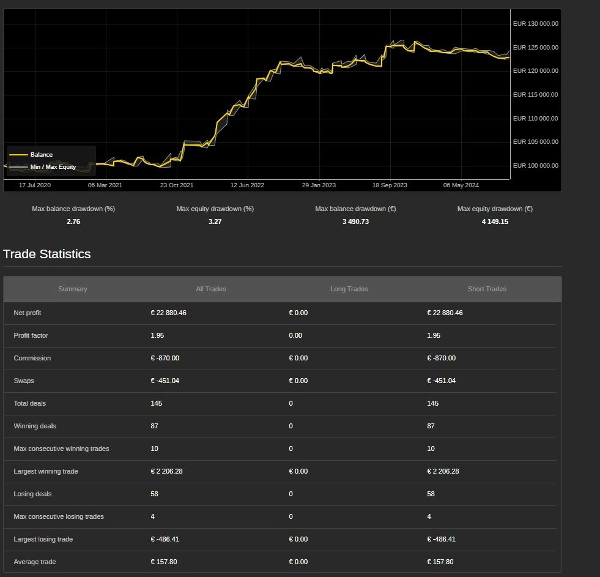Screen dimensions: 600x577
Task: Click the Max balance drawdown (%) label
Action: [x=73, y=209]
